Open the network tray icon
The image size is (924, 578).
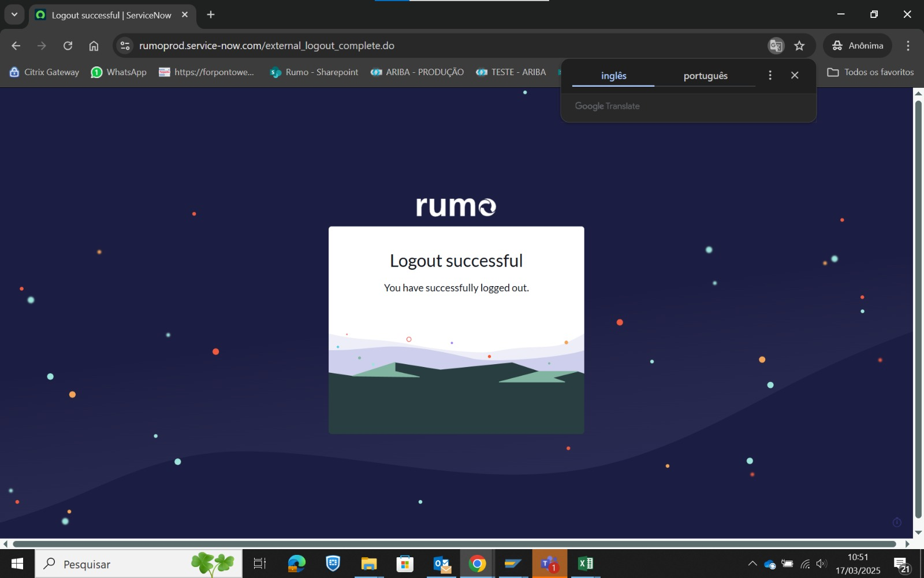pyautogui.click(x=805, y=564)
